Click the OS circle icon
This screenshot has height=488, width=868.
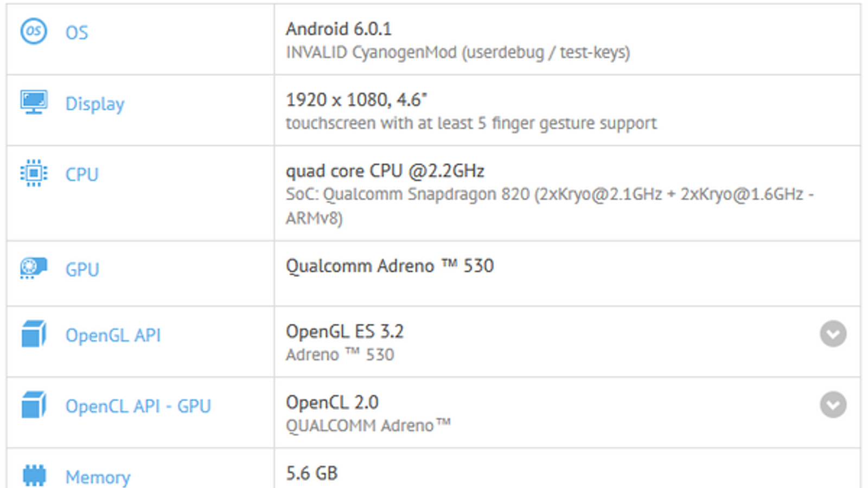(x=34, y=31)
